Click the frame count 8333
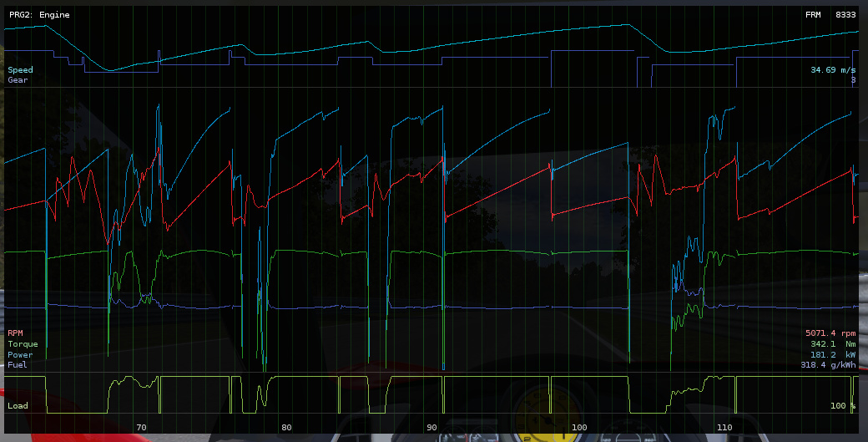The height and width of the screenshot is (442, 868). tap(845, 15)
